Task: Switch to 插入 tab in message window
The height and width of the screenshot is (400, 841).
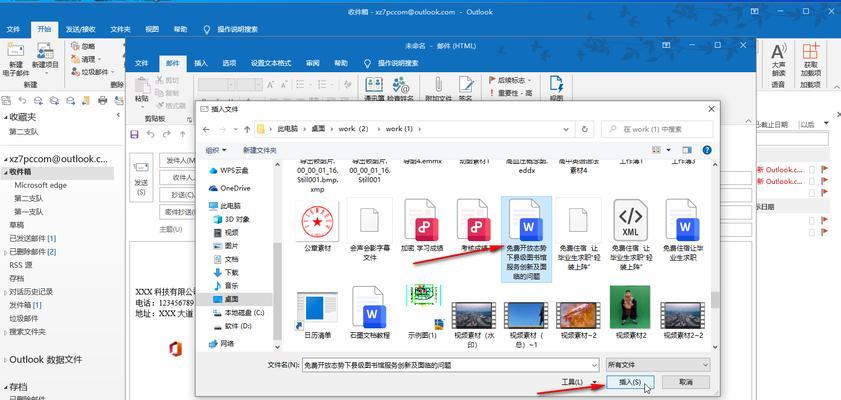Action: [x=201, y=63]
